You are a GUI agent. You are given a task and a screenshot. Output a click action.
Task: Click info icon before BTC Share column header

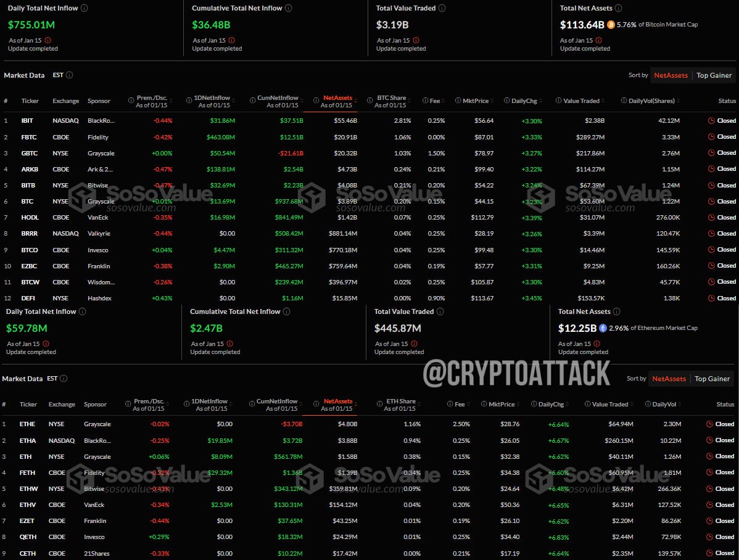(x=370, y=101)
